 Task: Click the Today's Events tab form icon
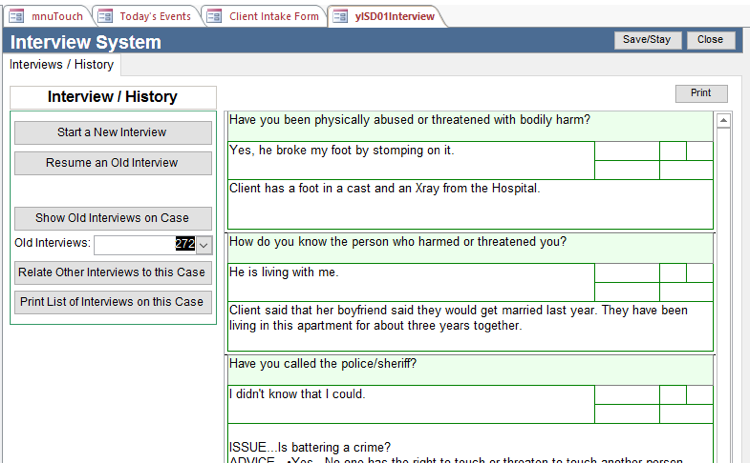click(104, 16)
